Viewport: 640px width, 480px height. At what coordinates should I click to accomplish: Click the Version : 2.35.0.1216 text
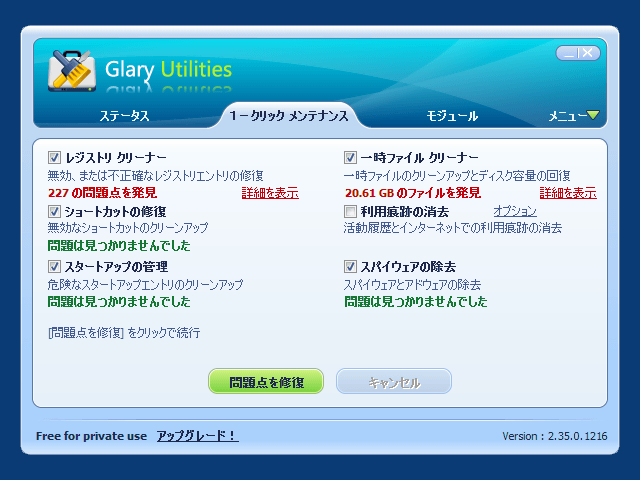(x=555, y=436)
